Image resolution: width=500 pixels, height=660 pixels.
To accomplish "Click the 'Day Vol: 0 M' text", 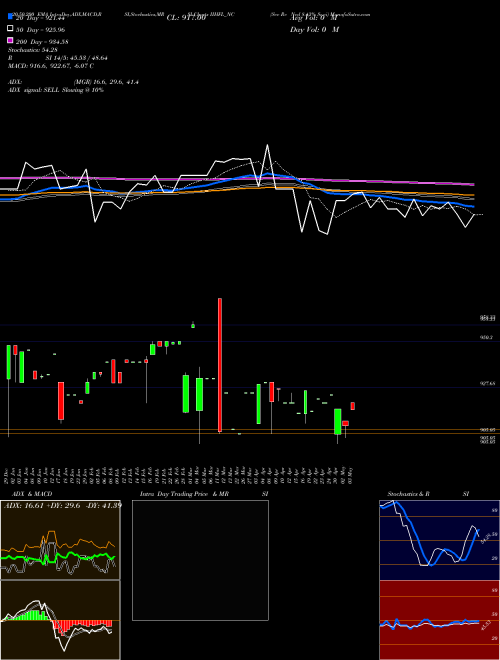I will point(314,30).
